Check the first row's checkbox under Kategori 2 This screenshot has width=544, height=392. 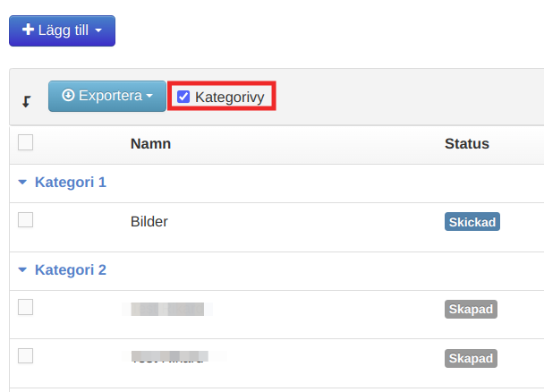[x=26, y=307]
